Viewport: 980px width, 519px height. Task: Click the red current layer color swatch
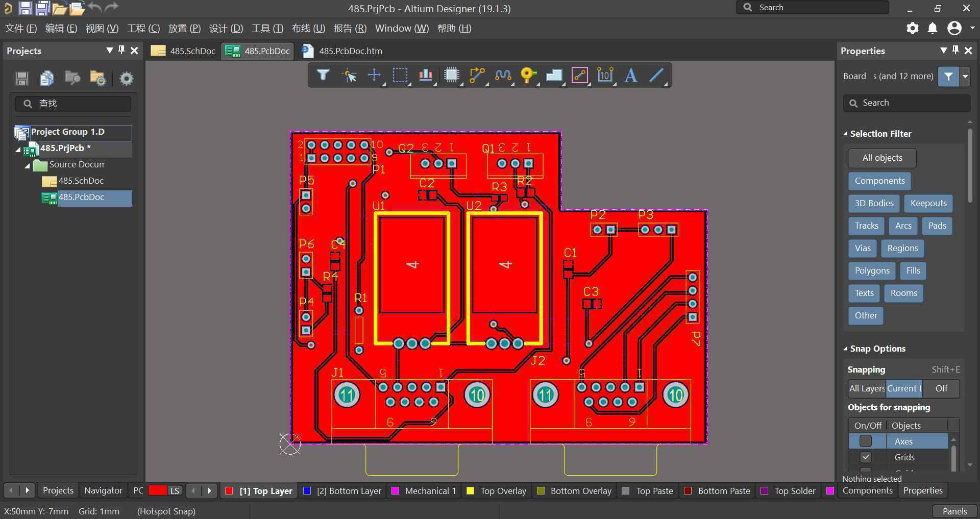pyautogui.click(x=158, y=490)
